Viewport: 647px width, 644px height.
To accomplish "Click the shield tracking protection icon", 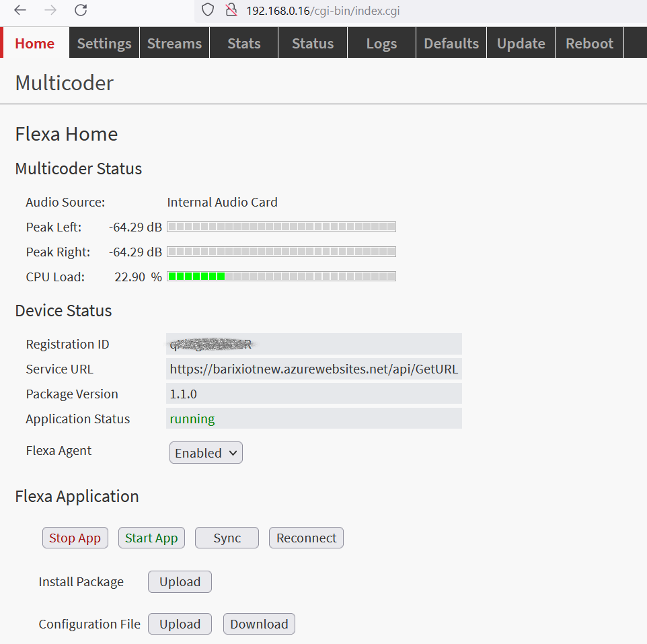I will [208, 10].
